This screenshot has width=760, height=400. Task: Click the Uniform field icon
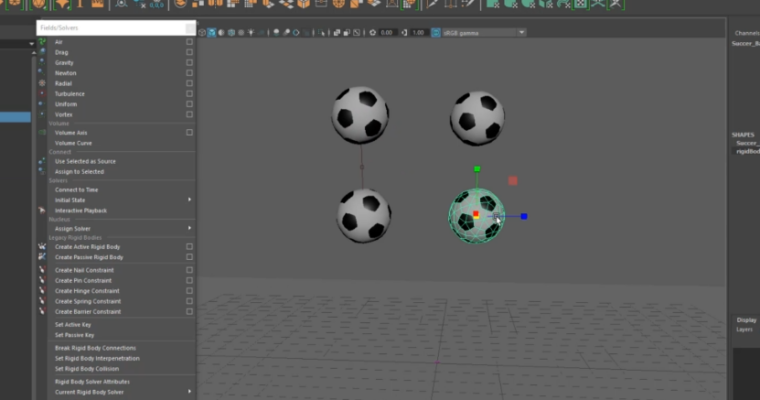click(42, 104)
